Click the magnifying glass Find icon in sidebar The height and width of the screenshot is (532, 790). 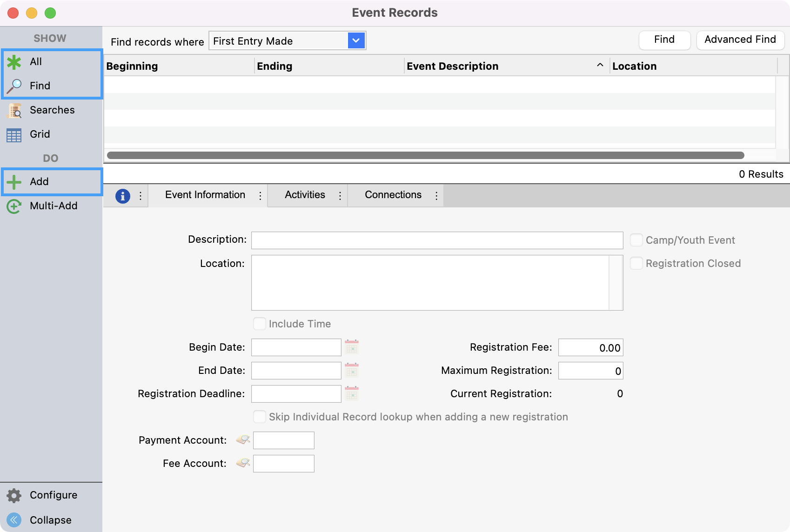click(x=14, y=86)
